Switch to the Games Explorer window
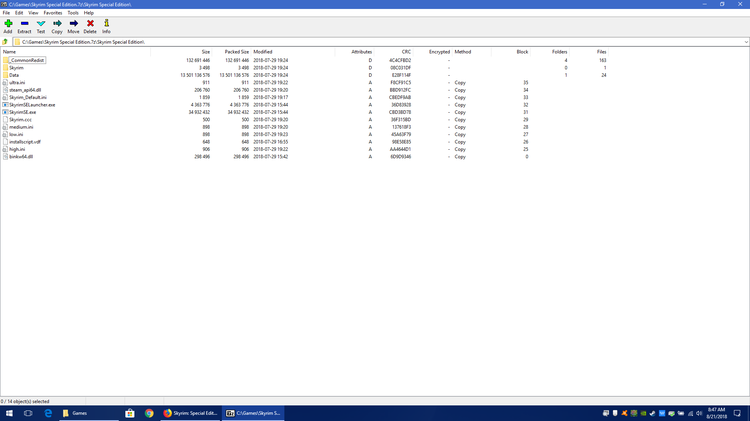Screen dimensions: 750x421 pyautogui.click(x=89, y=413)
